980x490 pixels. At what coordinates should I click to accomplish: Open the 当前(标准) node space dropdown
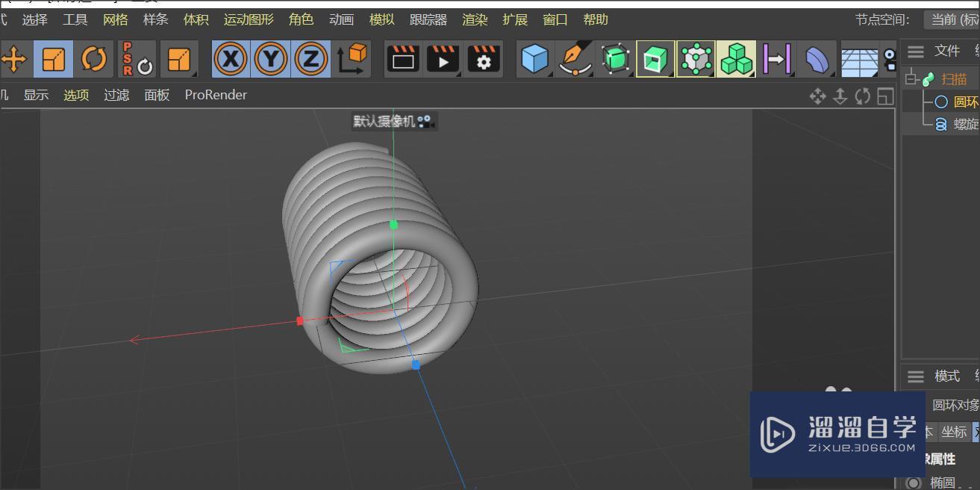pyautogui.click(x=956, y=19)
